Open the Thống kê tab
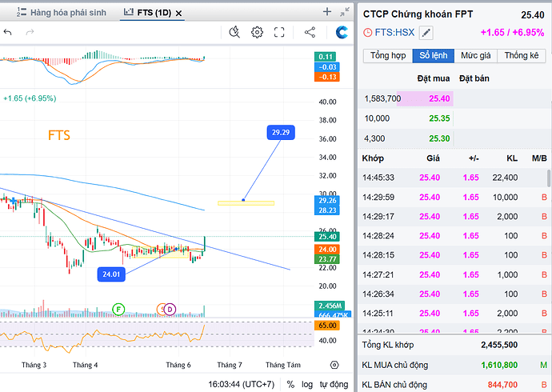 tap(522, 55)
